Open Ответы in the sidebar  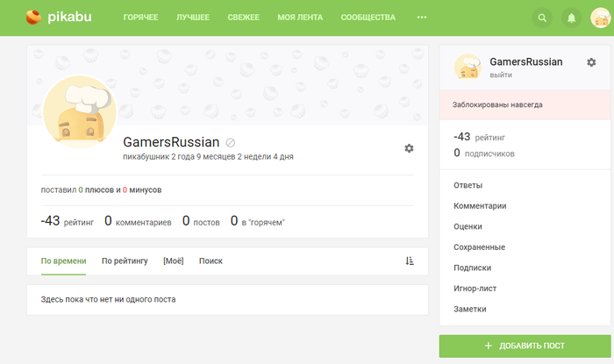tap(468, 186)
